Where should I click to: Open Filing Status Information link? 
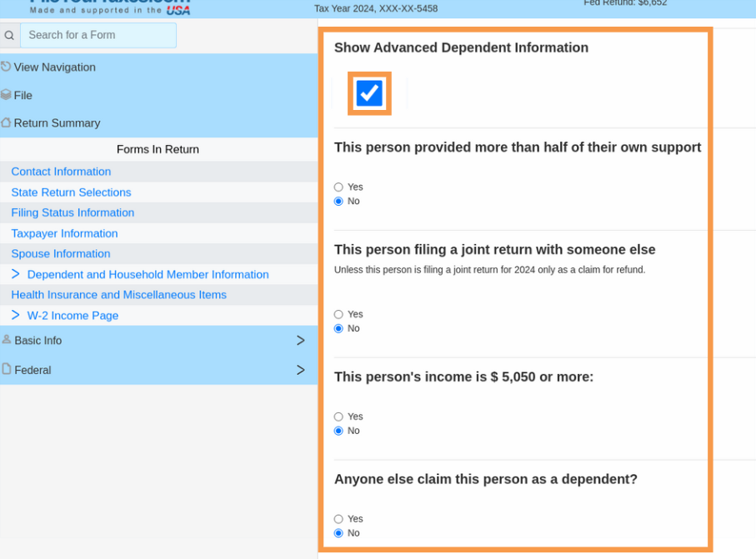pos(73,212)
